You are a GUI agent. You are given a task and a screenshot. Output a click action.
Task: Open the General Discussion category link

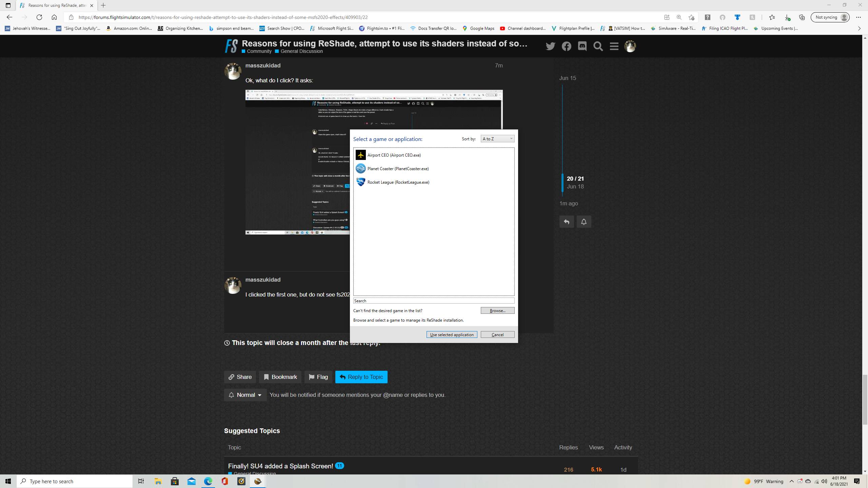pyautogui.click(x=301, y=51)
